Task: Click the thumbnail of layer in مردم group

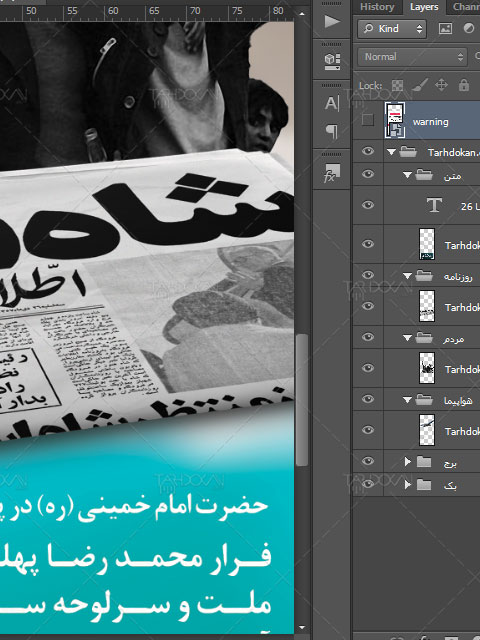Action: point(427,368)
